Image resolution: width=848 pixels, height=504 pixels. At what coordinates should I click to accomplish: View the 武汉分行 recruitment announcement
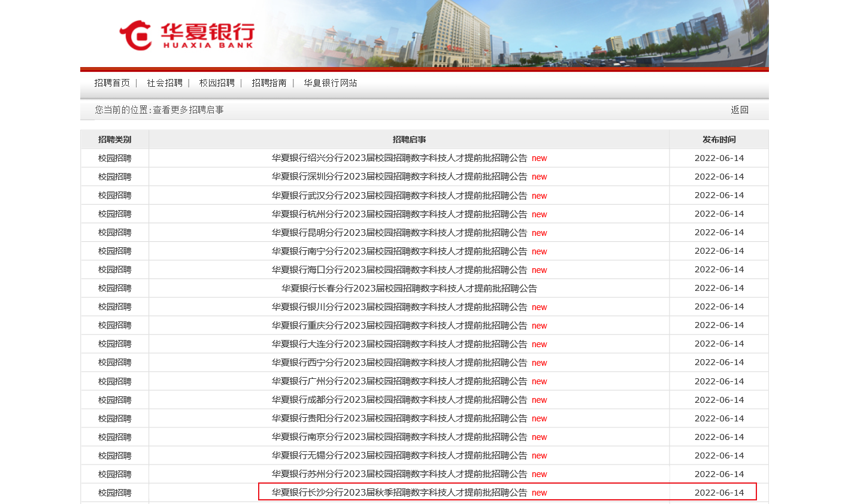click(399, 196)
